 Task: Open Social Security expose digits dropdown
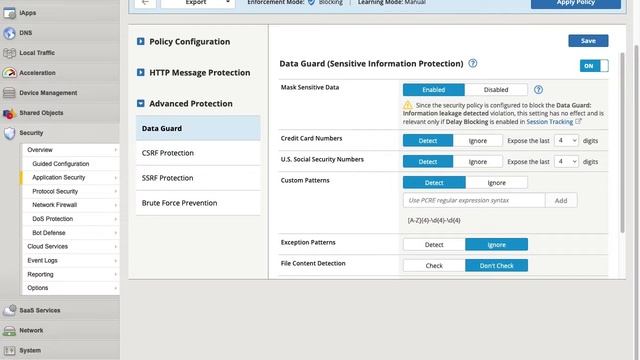click(x=566, y=162)
